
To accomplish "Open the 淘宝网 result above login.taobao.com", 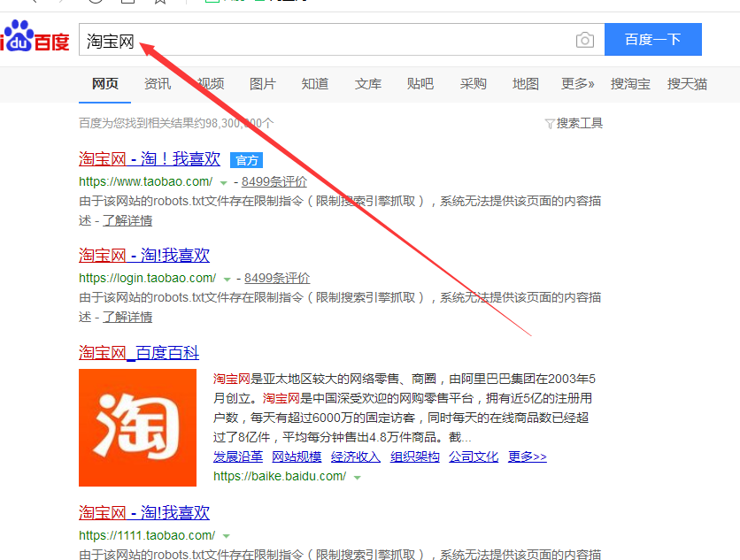I will click(144, 256).
